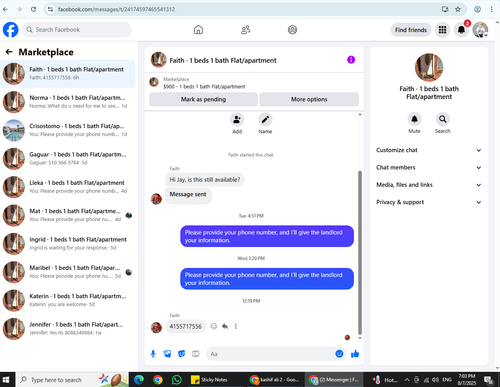The width and height of the screenshot is (500, 387).
Task: Click the More options button
Action: 309,99
